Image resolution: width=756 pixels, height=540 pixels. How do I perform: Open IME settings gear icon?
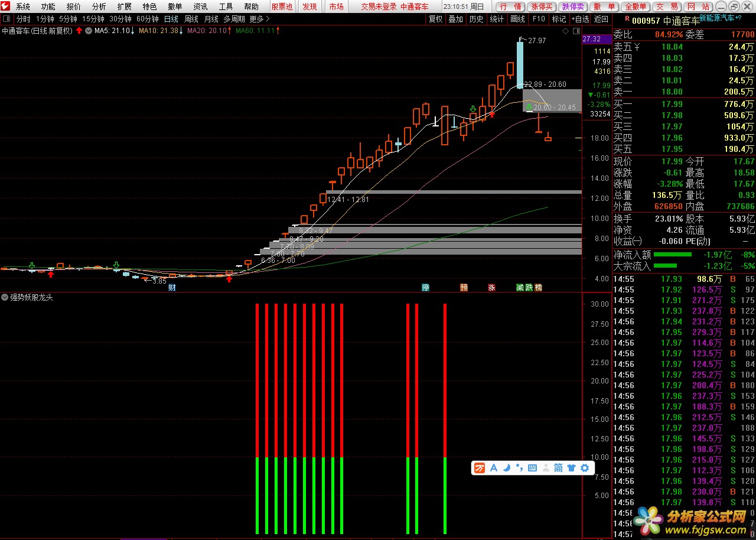[585, 468]
